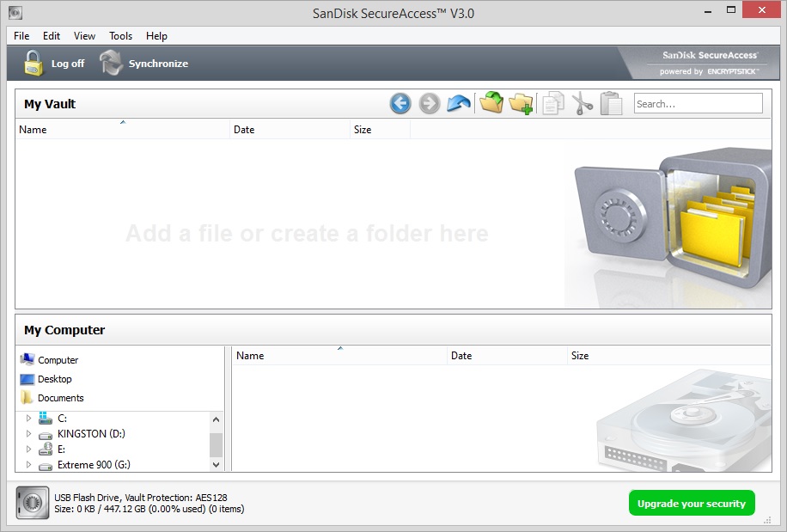Go forward with the grey arrow
Image resolution: width=787 pixels, height=532 pixels.
(429, 103)
